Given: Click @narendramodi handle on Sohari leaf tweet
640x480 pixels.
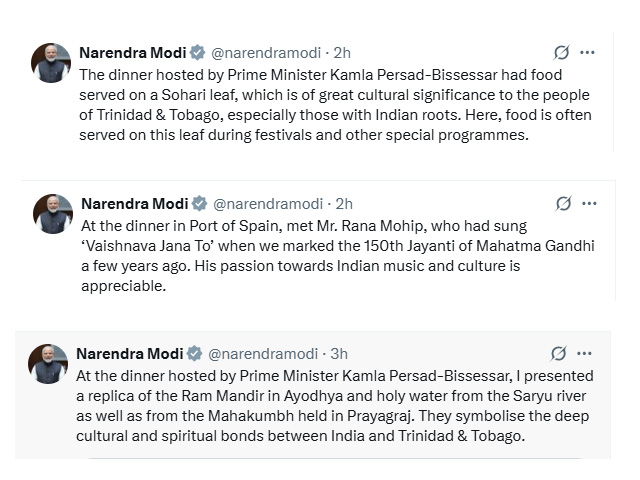Looking at the screenshot, I should [266, 53].
